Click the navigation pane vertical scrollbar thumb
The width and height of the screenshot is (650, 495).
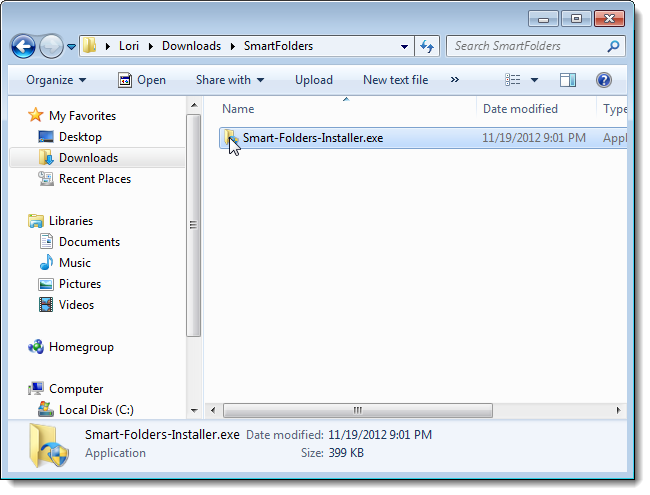[x=194, y=225]
